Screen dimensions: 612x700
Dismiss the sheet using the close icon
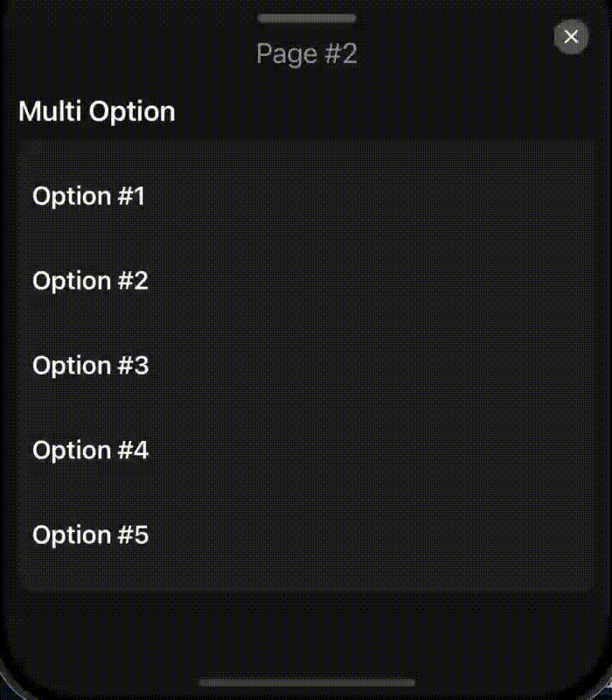coord(571,37)
